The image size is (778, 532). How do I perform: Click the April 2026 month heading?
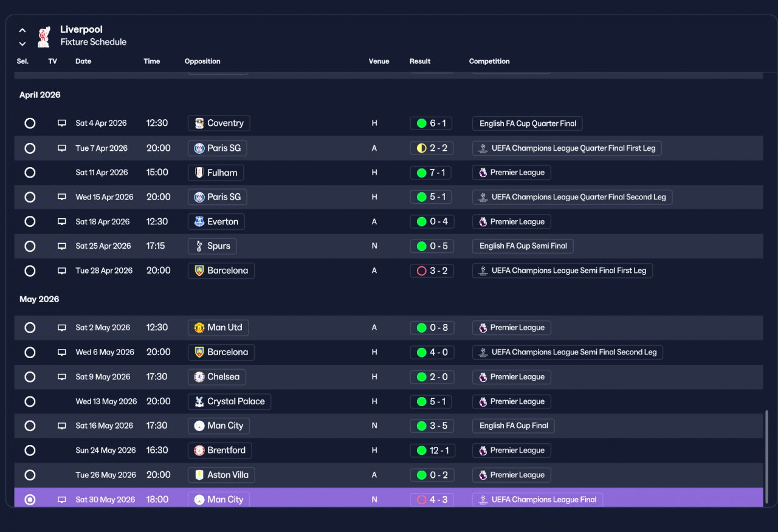coord(40,95)
